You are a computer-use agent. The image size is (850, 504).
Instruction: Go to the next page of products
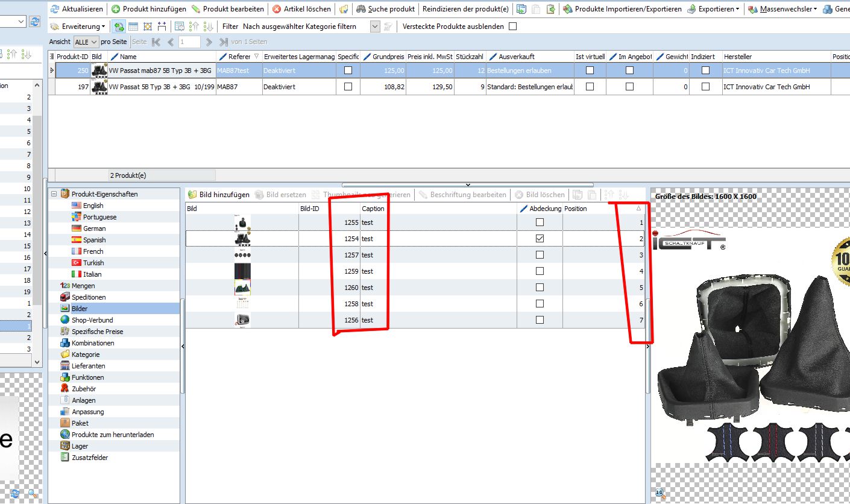click(x=209, y=42)
